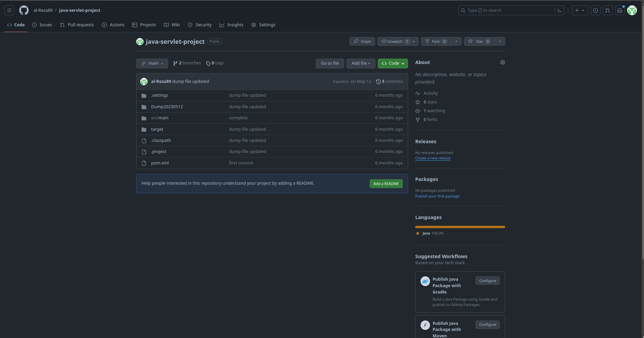Screen dimensions: 644x338
Task: Expand the fork options dropdown arrow
Action: (x=456, y=41)
